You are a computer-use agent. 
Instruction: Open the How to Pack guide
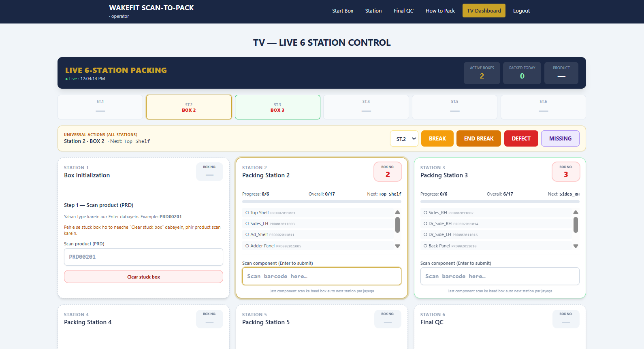(440, 11)
